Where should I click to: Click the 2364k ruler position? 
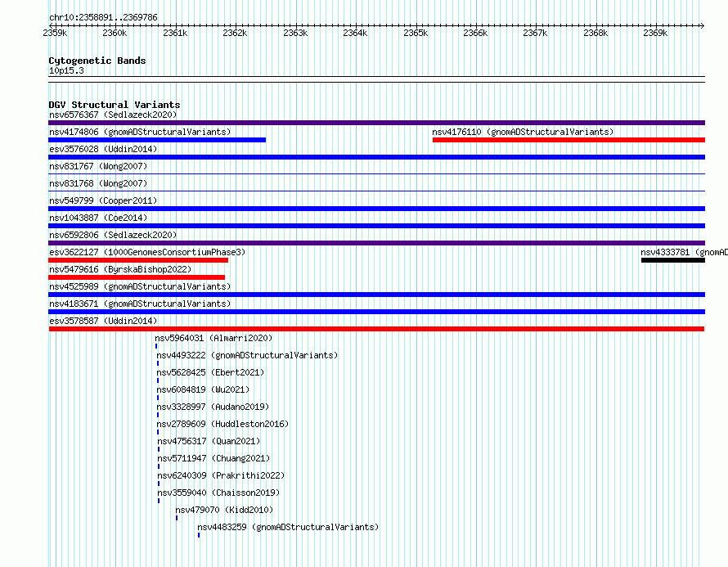[x=355, y=33]
